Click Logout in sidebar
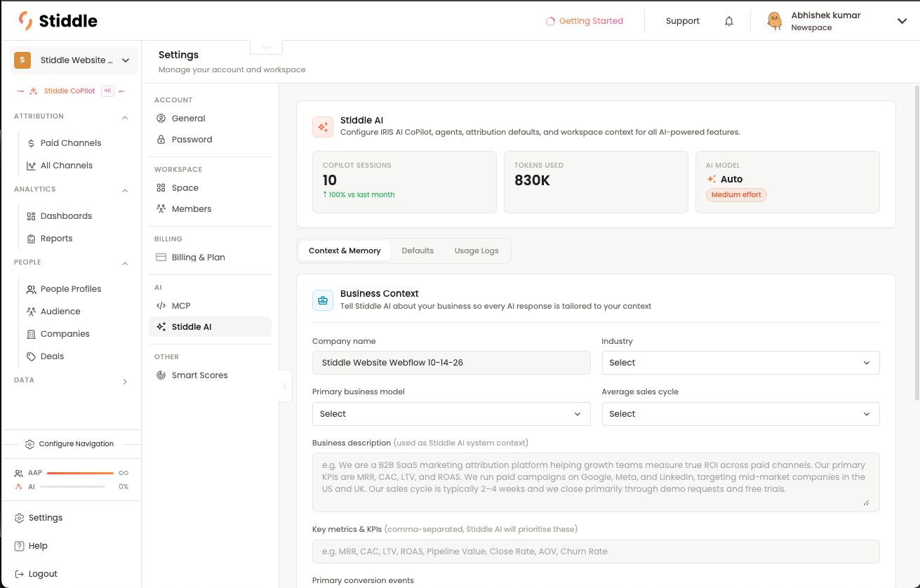This screenshot has height=588, width=920. [x=36, y=574]
